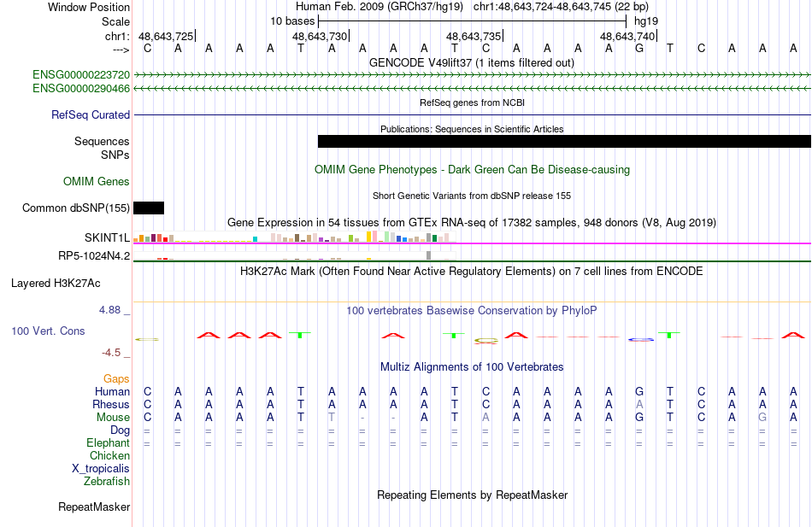Click the black Publications sequence bar
This screenshot has width=812, height=527.
[564, 141]
